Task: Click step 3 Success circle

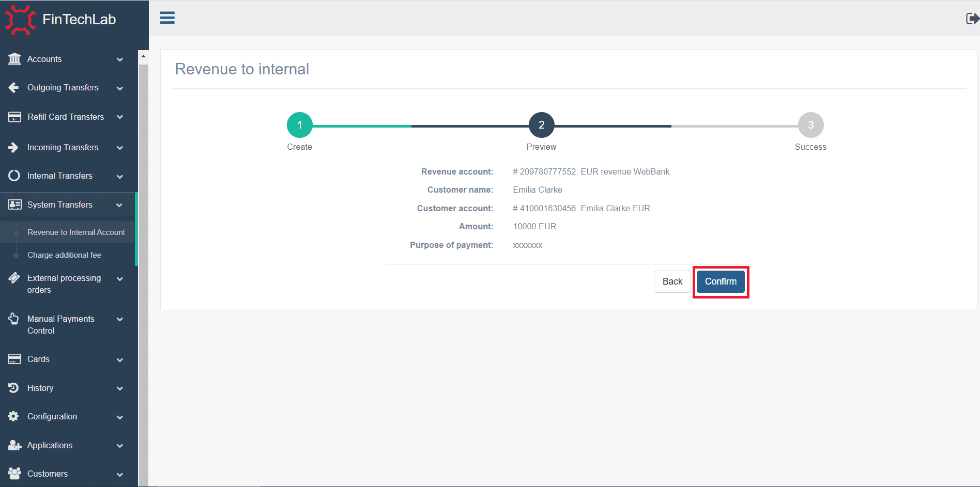Action: pos(811,125)
